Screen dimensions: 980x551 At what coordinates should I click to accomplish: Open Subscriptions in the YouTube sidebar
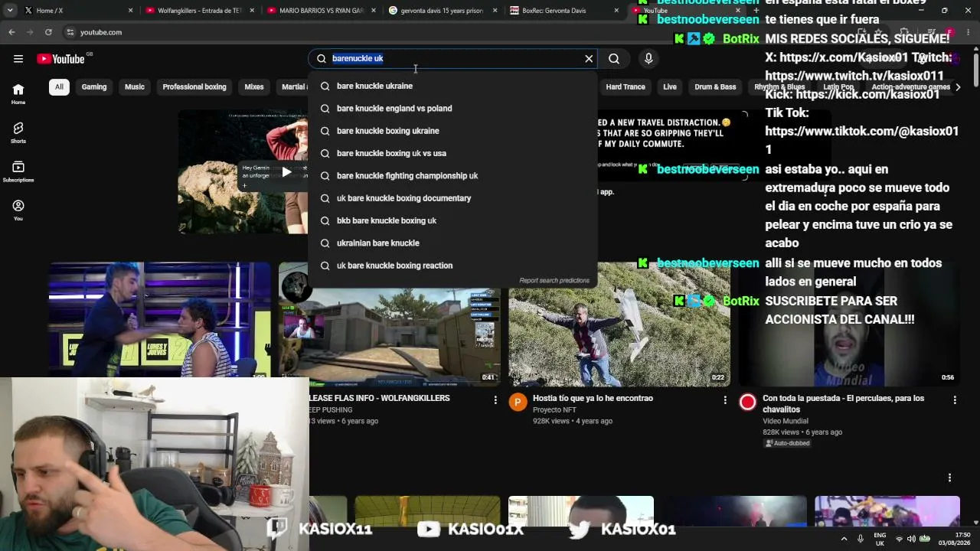tap(18, 171)
